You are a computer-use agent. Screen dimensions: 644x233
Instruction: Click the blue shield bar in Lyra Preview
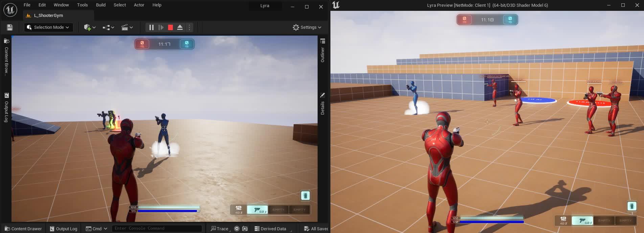pyautogui.click(x=492, y=222)
